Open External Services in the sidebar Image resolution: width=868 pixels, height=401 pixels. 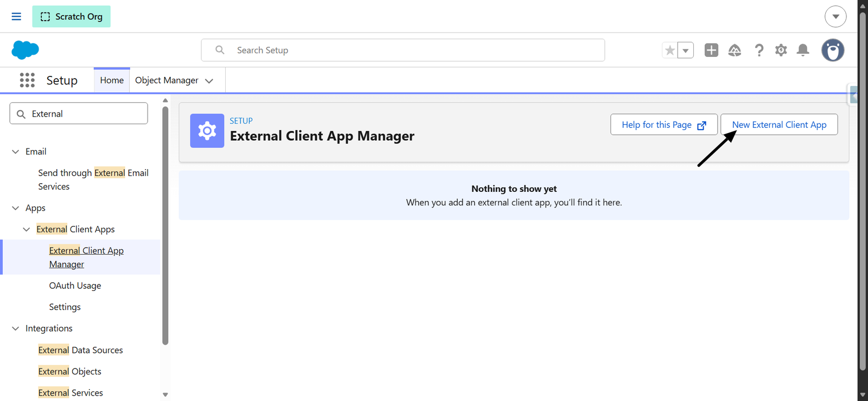pyautogui.click(x=71, y=393)
